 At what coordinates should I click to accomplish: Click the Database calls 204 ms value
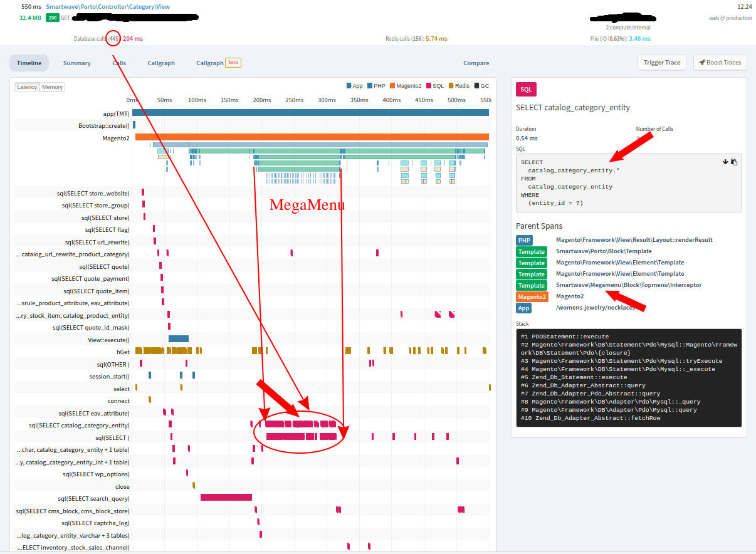[x=132, y=39]
